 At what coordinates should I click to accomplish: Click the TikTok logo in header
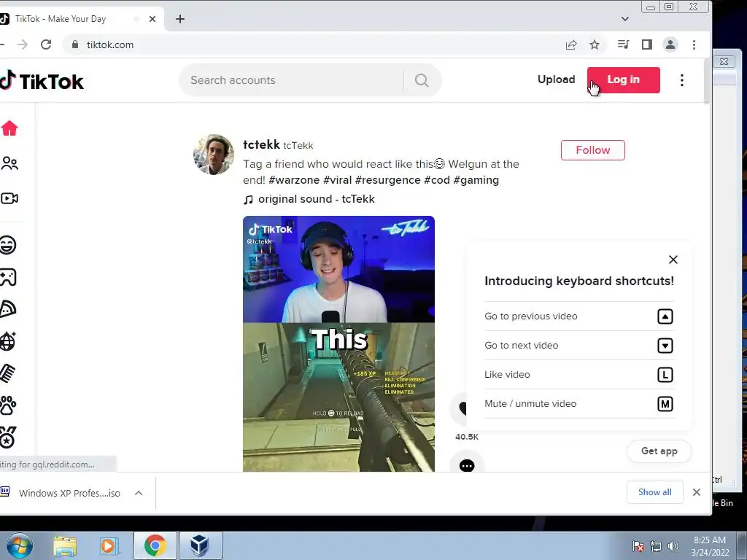pos(42,81)
